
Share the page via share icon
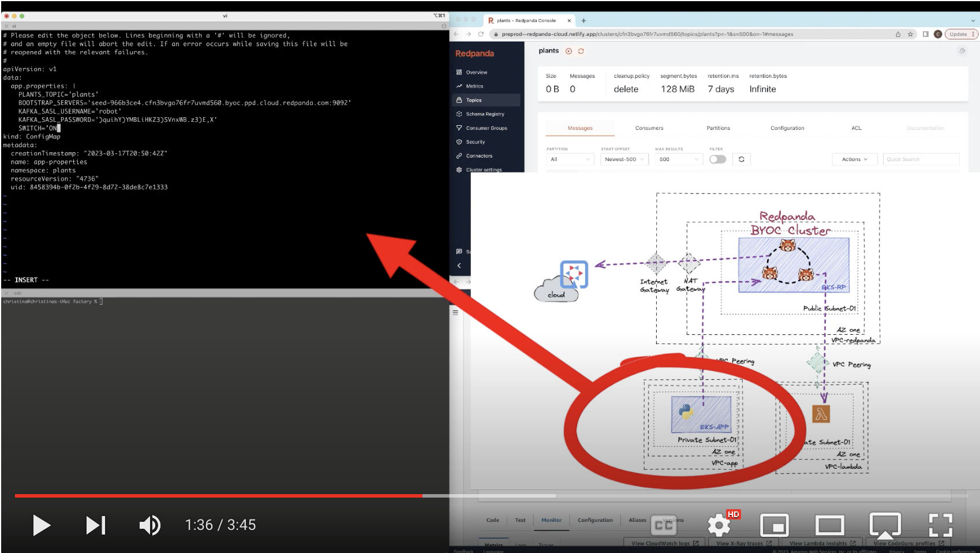[898, 34]
